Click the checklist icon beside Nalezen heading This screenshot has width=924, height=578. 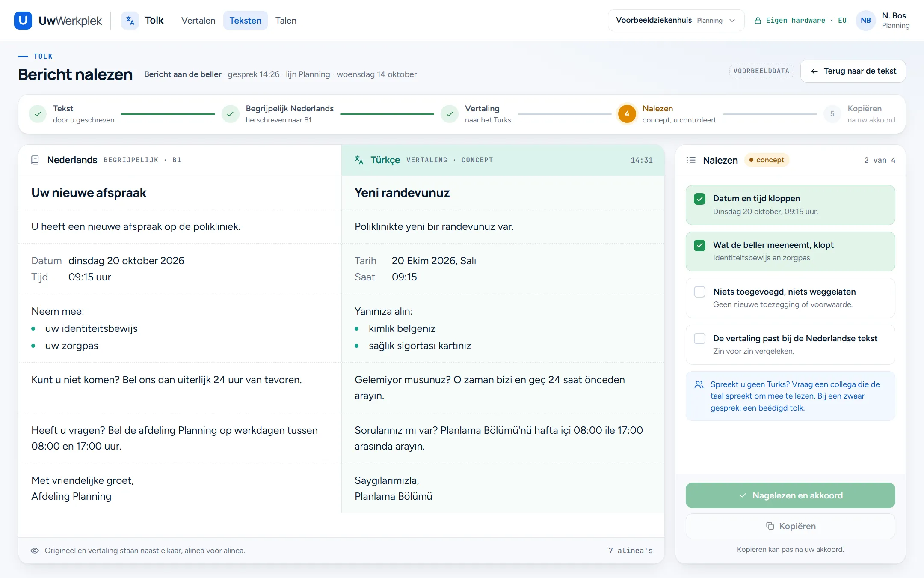point(691,160)
